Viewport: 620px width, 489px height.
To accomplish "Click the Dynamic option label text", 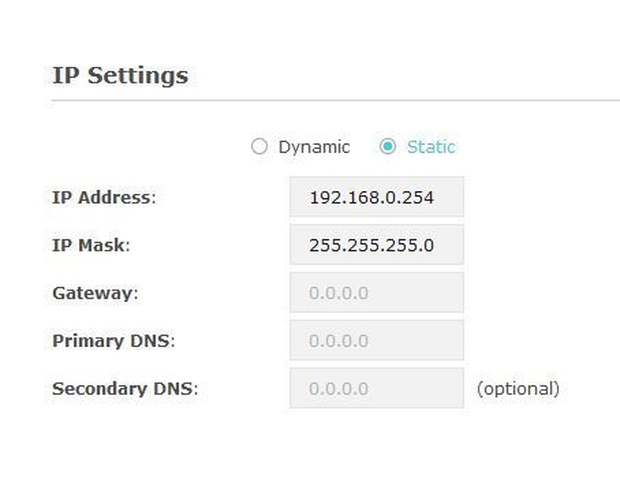I will (x=314, y=147).
